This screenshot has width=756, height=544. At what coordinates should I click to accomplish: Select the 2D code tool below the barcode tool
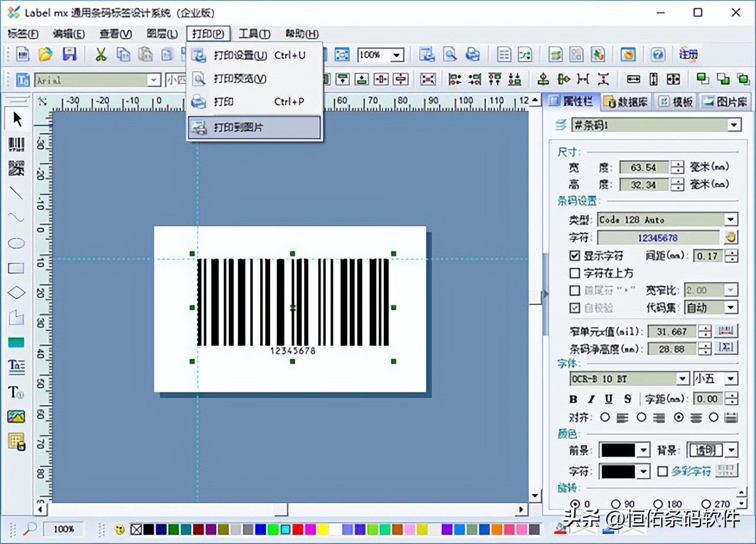click(16, 169)
